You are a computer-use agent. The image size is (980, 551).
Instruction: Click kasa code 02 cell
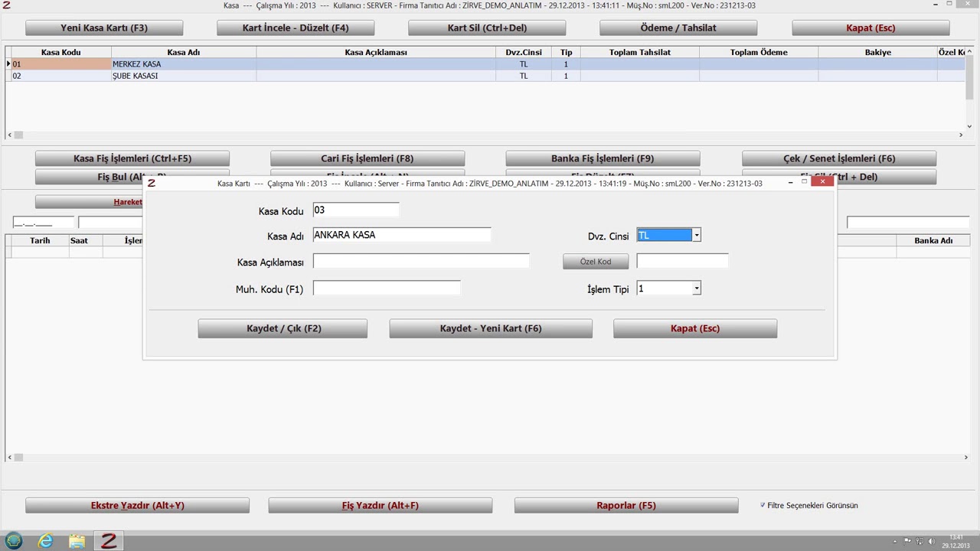pyautogui.click(x=60, y=76)
